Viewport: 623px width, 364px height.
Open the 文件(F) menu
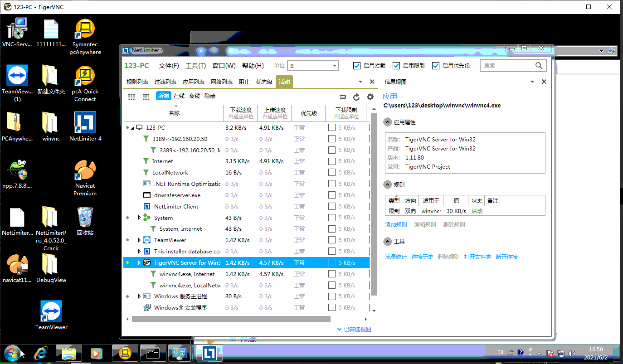click(169, 66)
